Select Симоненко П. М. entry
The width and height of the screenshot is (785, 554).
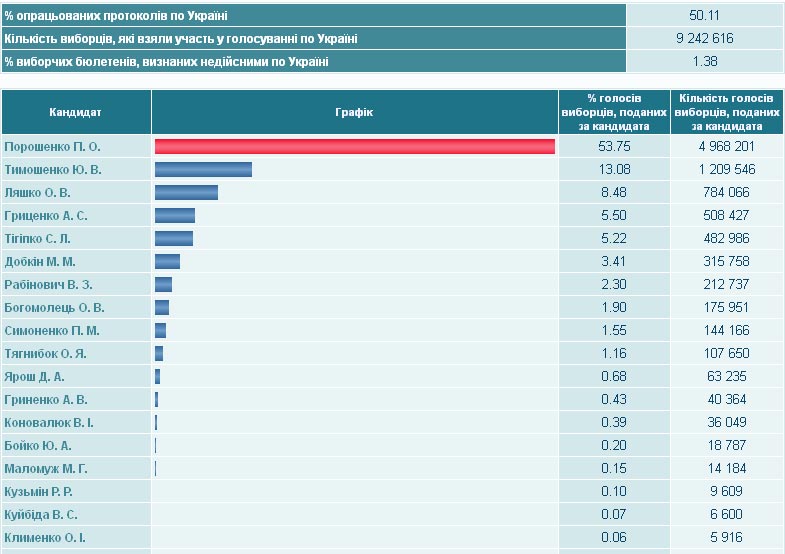pos(52,331)
